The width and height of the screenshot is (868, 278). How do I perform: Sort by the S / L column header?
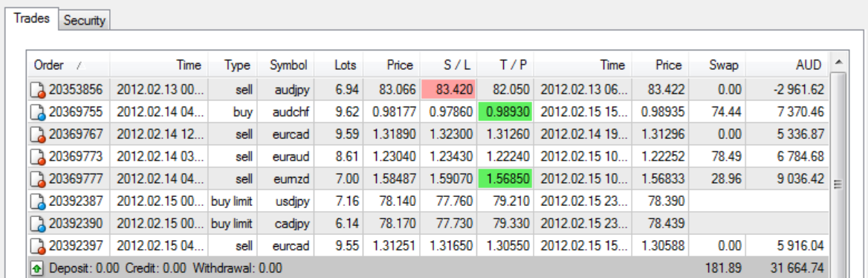click(x=448, y=65)
